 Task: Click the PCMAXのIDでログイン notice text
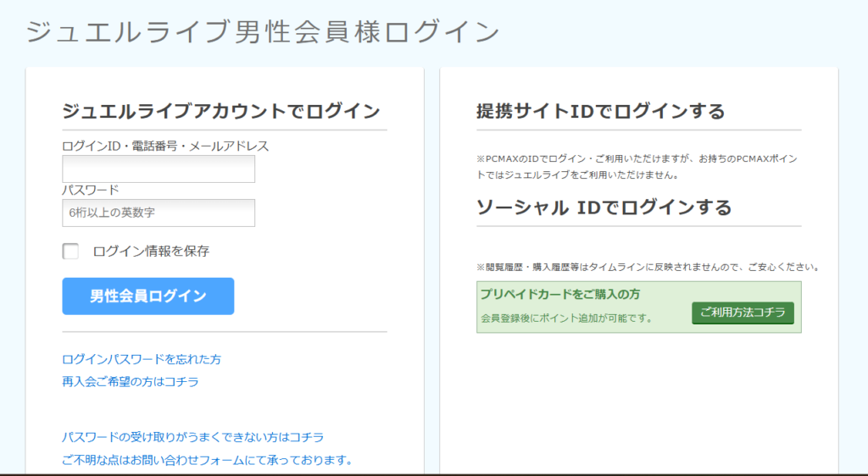coord(637,167)
